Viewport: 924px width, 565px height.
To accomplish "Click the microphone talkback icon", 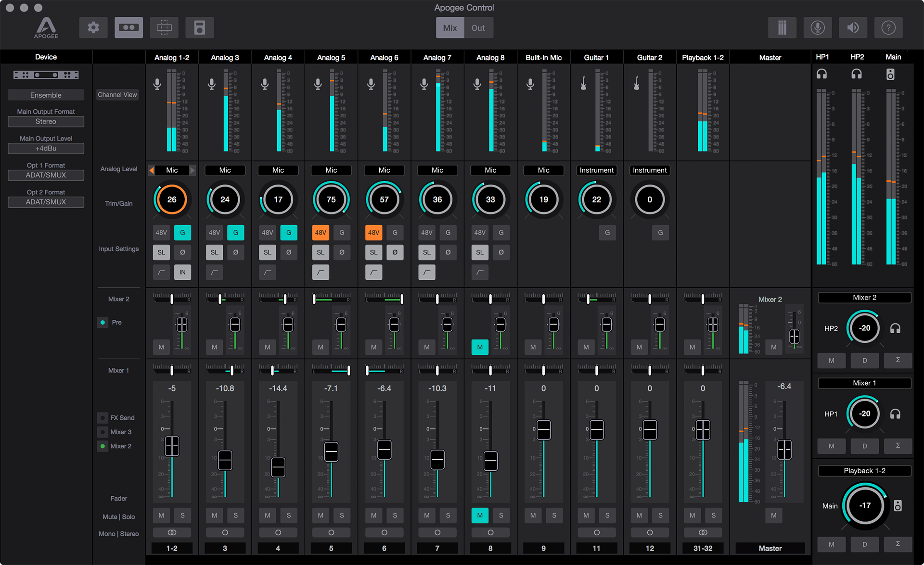I will 817,27.
